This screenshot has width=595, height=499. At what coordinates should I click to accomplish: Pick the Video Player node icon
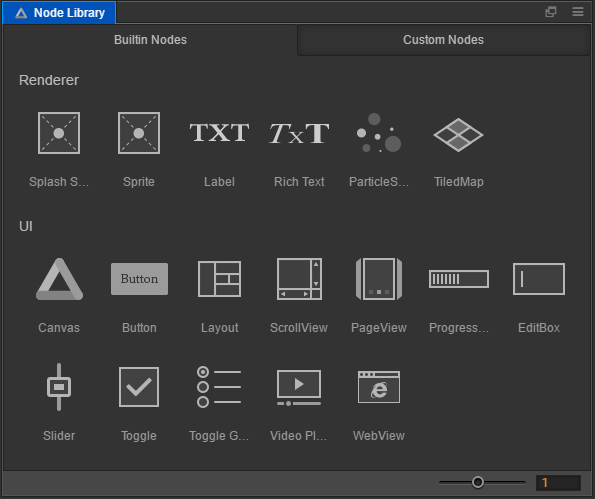299,387
